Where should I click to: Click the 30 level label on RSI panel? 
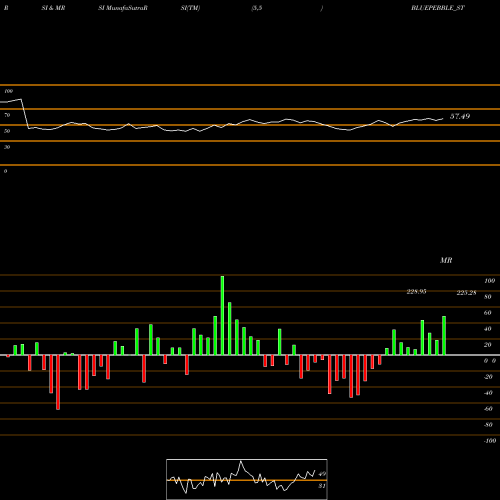point(7,147)
